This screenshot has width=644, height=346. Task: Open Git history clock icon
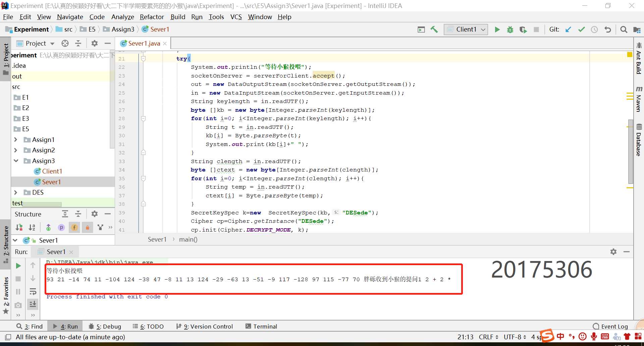click(594, 30)
